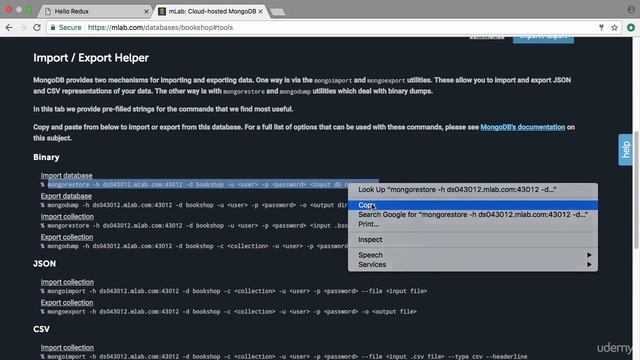Go back using the browser back arrow

point(9,28)
